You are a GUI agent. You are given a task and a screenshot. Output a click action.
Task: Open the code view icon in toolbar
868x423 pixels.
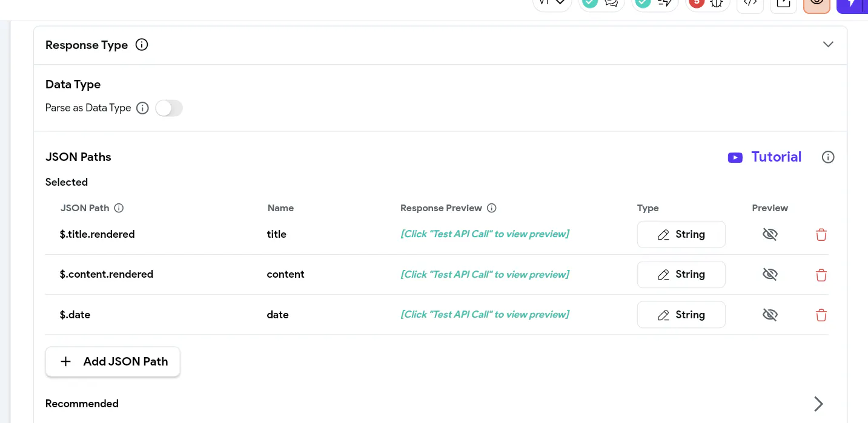click(750, 4)
